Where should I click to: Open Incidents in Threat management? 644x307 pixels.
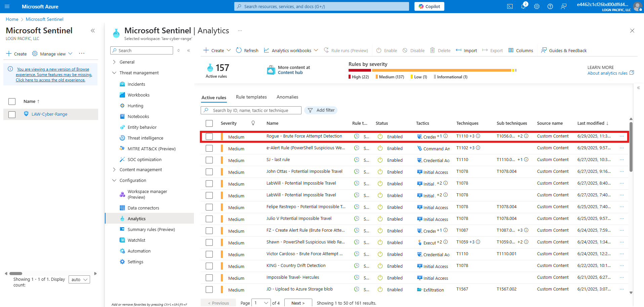point(136,84)
